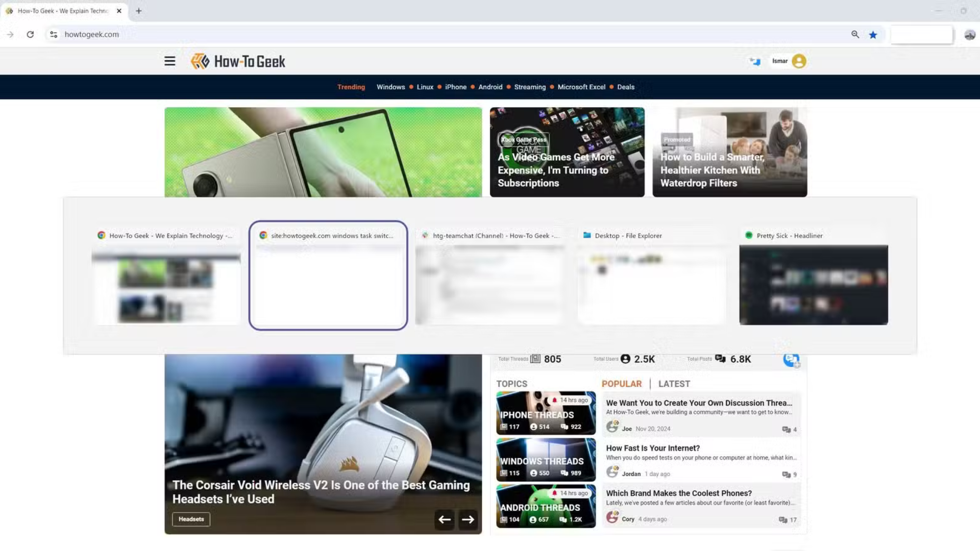Open site information icon beside URL

click(53, 34)
